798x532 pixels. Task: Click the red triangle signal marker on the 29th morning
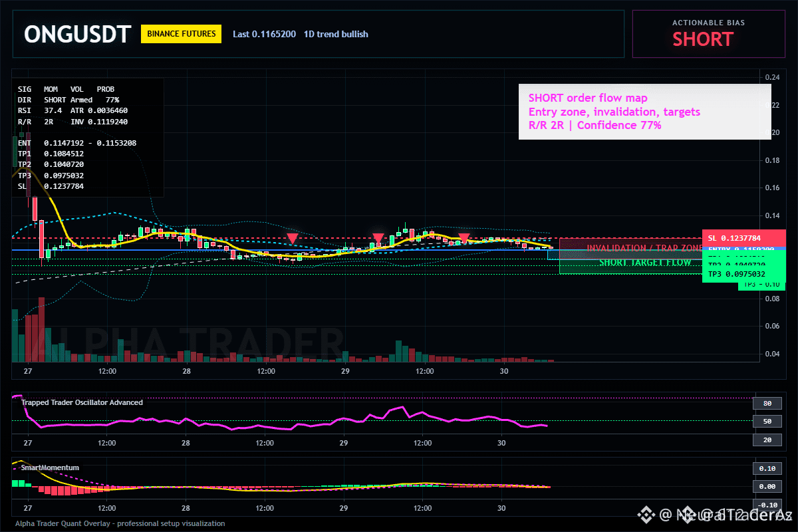[x=378, y=238]
